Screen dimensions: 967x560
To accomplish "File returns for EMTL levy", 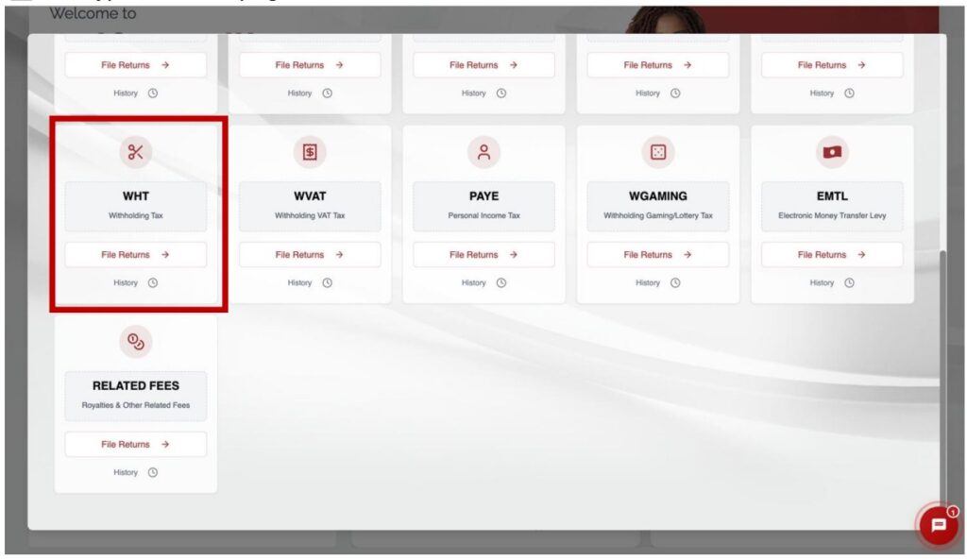I will tap(832, 255).
